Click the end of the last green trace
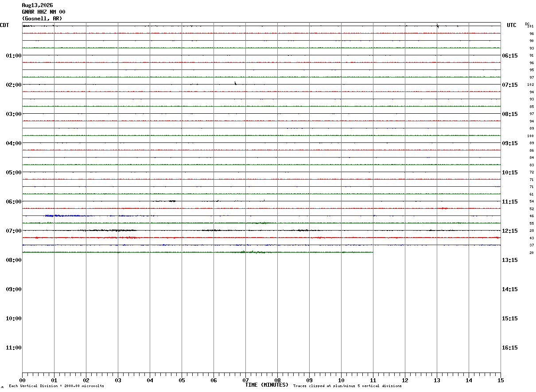This screenshot has height=392, width=536. click(x=373, y=252)
